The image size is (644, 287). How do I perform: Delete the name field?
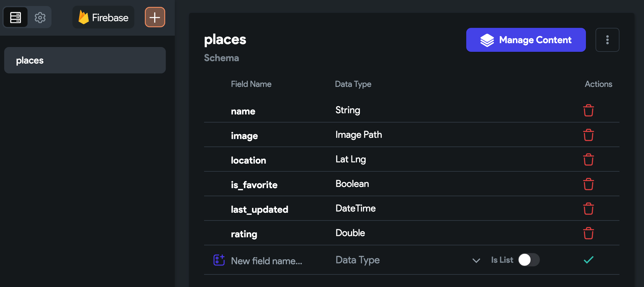[588, 111]
